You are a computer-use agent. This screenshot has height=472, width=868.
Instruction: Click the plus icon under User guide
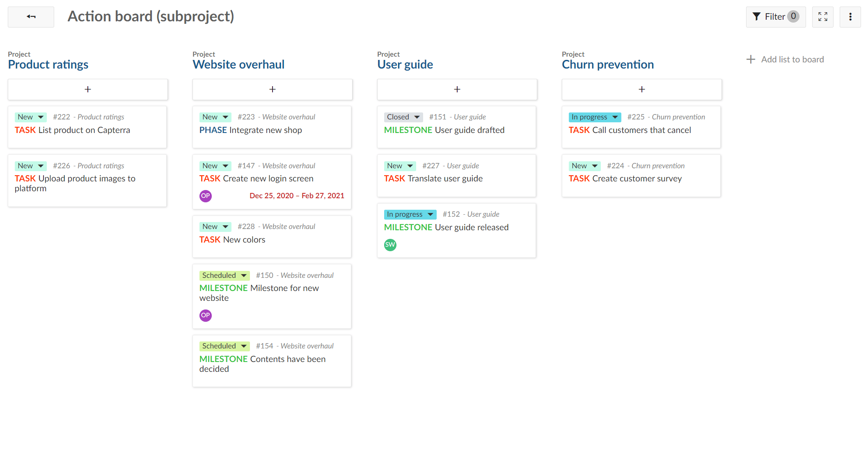457,89
